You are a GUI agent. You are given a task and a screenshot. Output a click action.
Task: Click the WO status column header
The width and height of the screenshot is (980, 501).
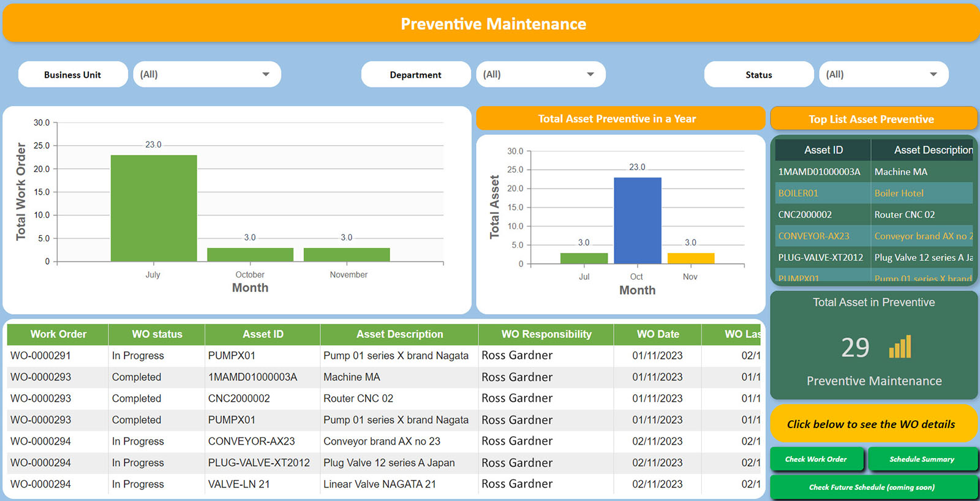pos(157,334)
